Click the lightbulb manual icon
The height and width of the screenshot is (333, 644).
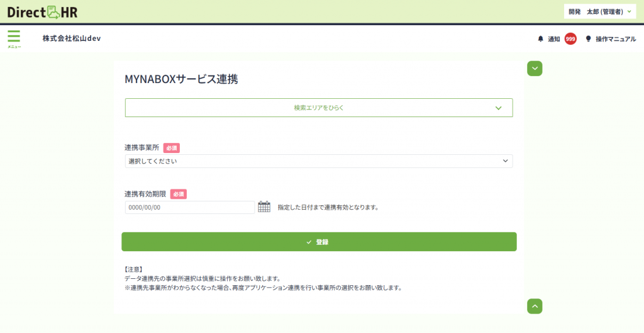588,39
